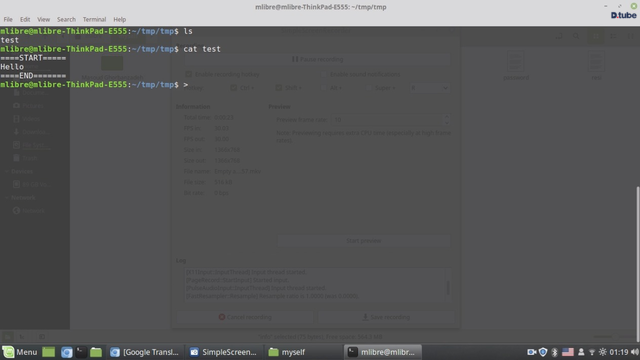Launch terminal from the panel launcher
The image size is (640, 360).
click(81, 352)
